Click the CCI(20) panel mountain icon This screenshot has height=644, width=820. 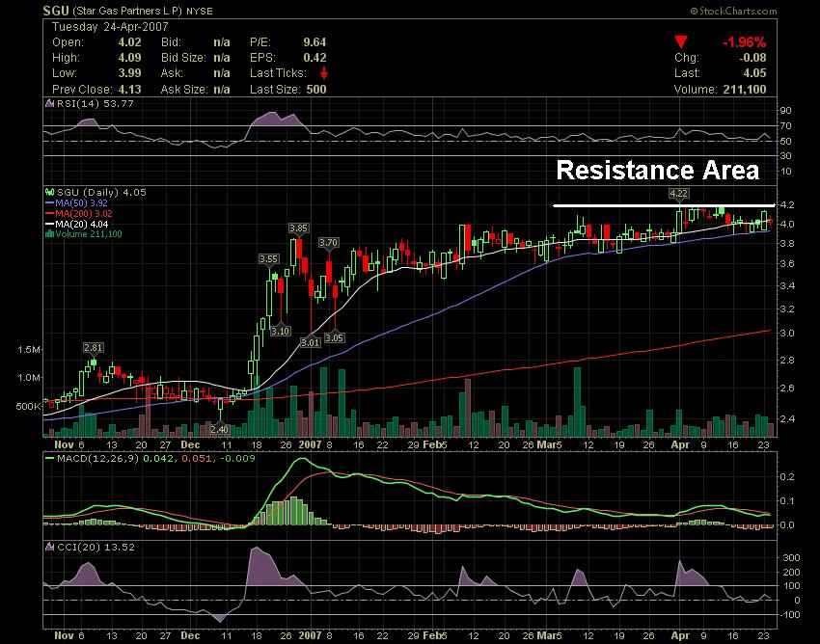(50, 547)
